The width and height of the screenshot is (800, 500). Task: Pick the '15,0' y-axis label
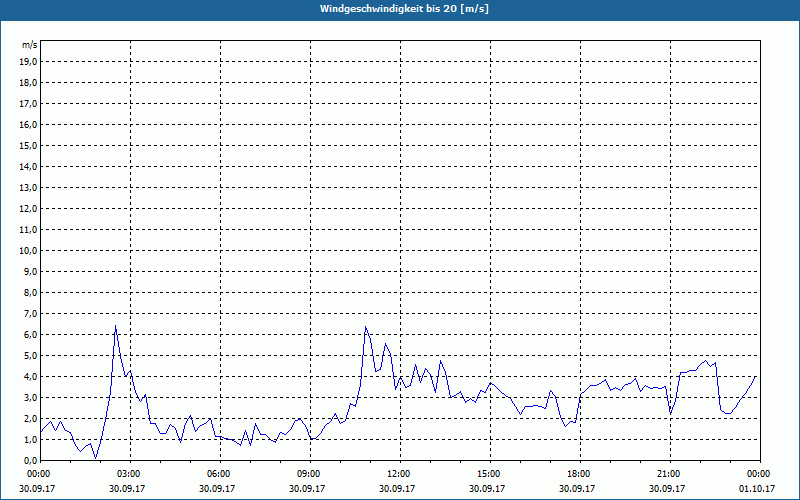28,145
